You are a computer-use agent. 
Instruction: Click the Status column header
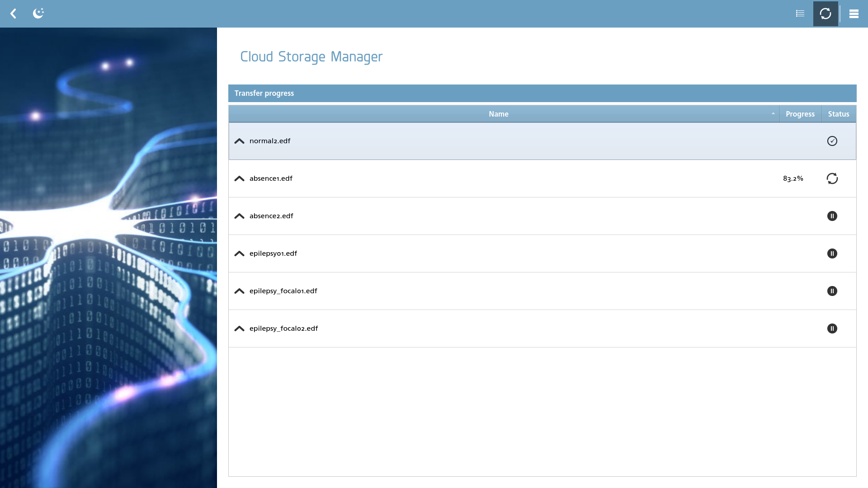pos(839,114)
